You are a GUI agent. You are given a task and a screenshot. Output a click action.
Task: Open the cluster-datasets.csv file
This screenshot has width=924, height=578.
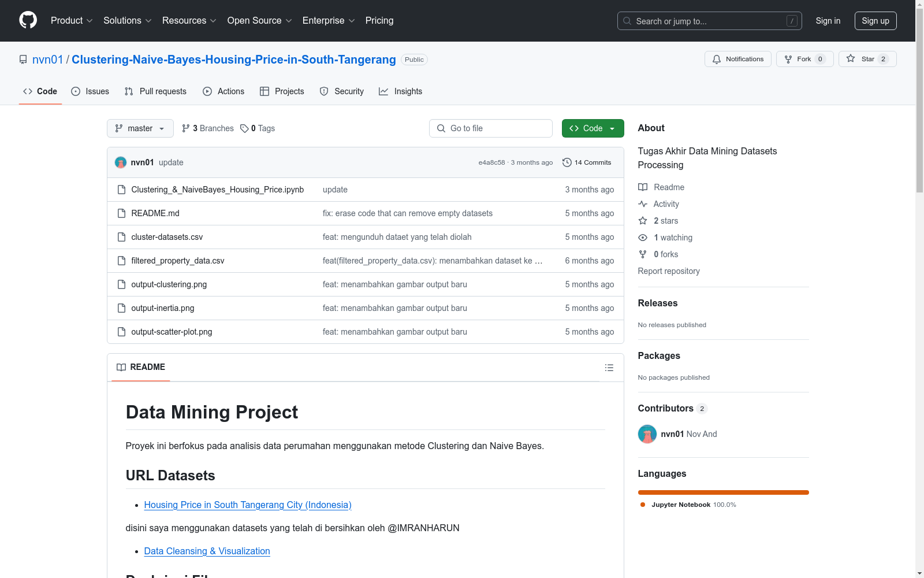(167, 237)
